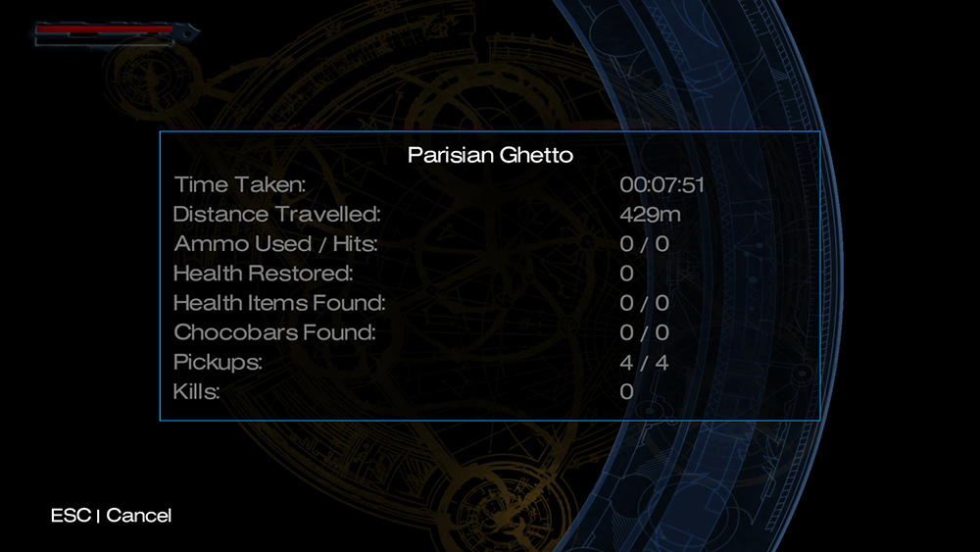Viewport: 980px width, 552px height.
Task: Select the Parisian Ghetto level title
Action: pyautogui.click(x=490, y=155)
